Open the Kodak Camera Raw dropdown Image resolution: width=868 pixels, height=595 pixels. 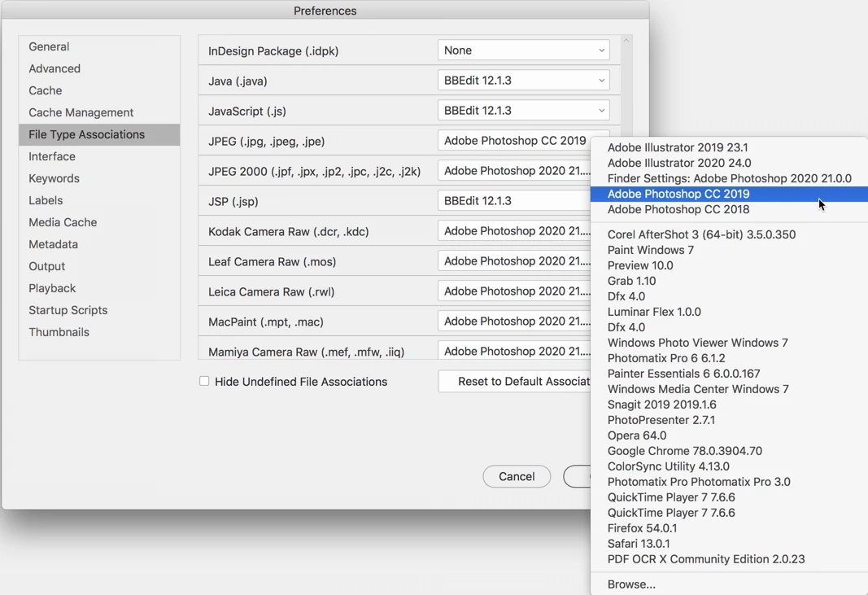tap(515, 231)
